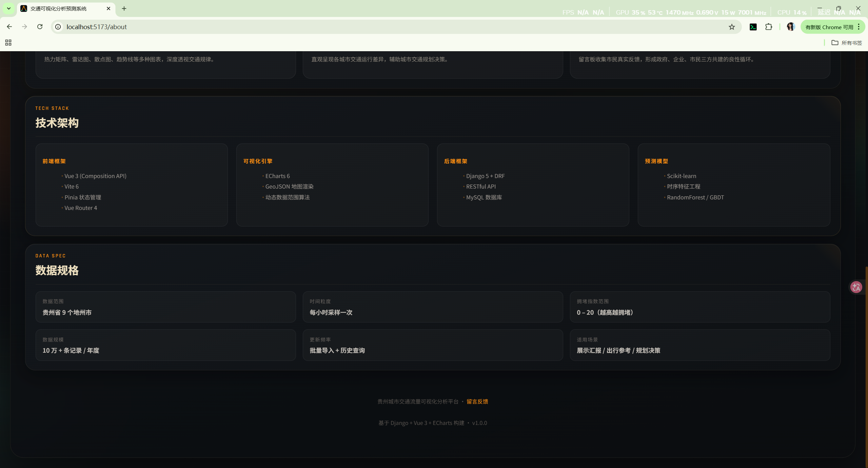Open the Extensions puzzle-piece menu
Screen dimensions: 868x468
tap(769, 27)
